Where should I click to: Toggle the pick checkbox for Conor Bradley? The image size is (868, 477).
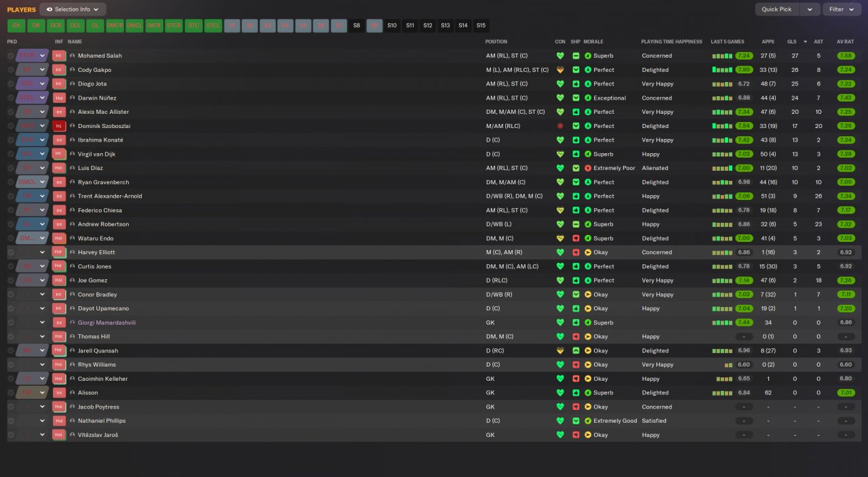pyautogui.click(x=11, y=295)
